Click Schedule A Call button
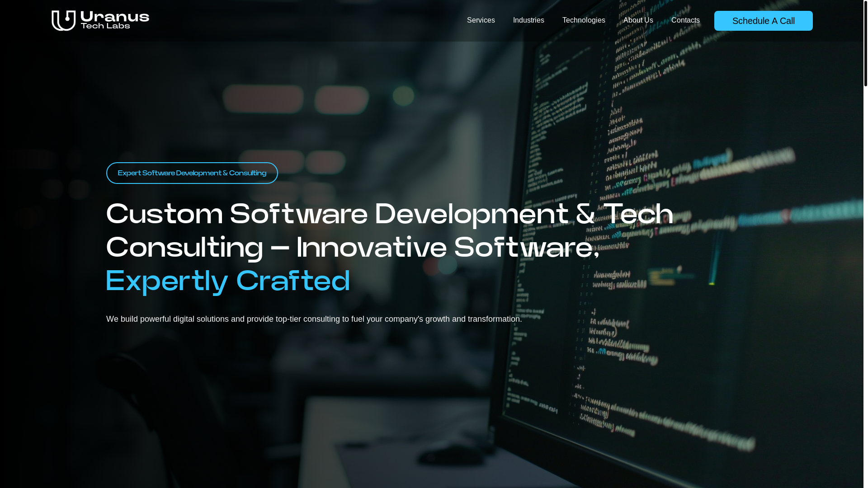The width and height of the screenshot is (868, 488). click(763, 21)
